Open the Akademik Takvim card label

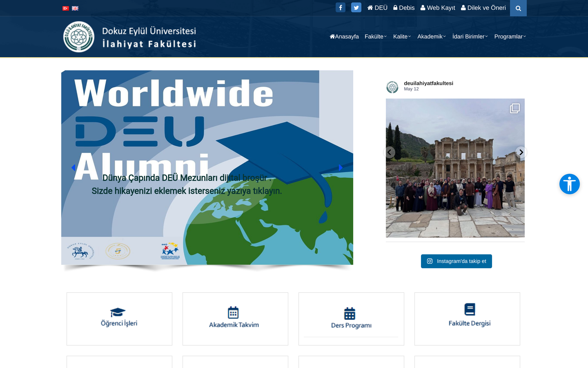click(234, 325)
